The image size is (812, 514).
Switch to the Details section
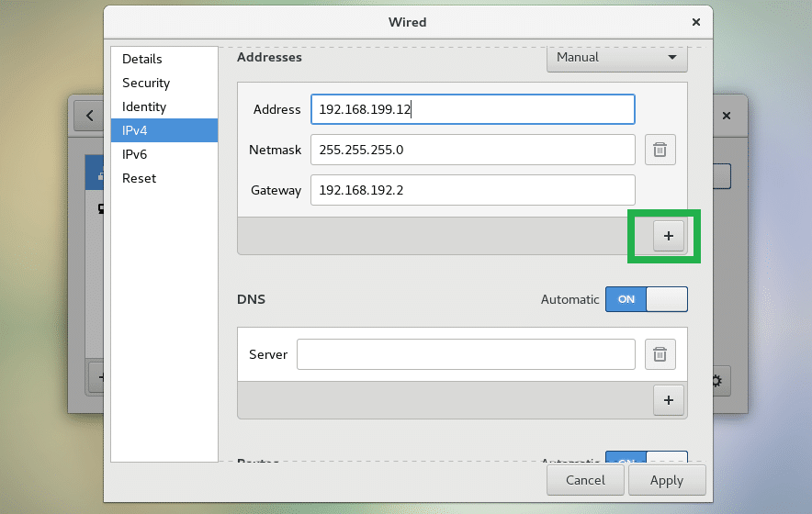click(x=142, y=59)
